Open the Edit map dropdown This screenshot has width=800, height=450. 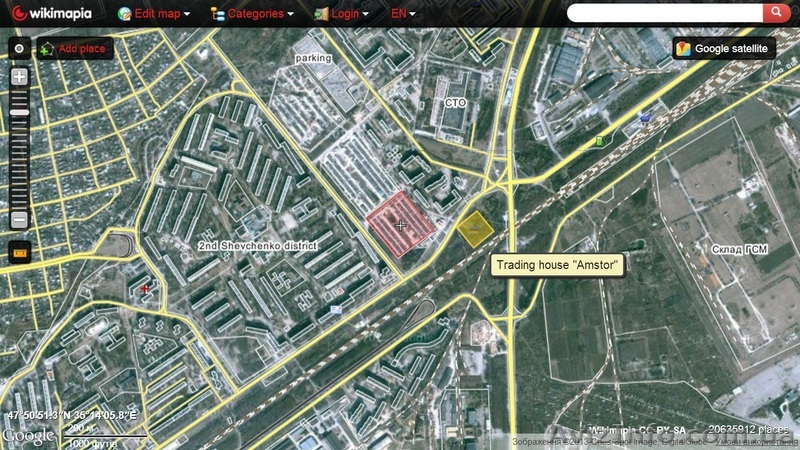pos(155,14)
